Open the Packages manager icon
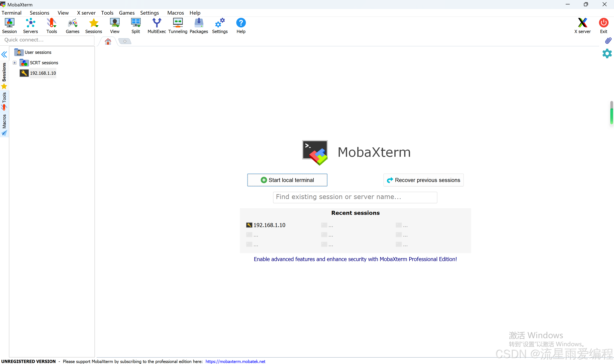The height and width of the screenshot is (364, 614). coord(199,25)
